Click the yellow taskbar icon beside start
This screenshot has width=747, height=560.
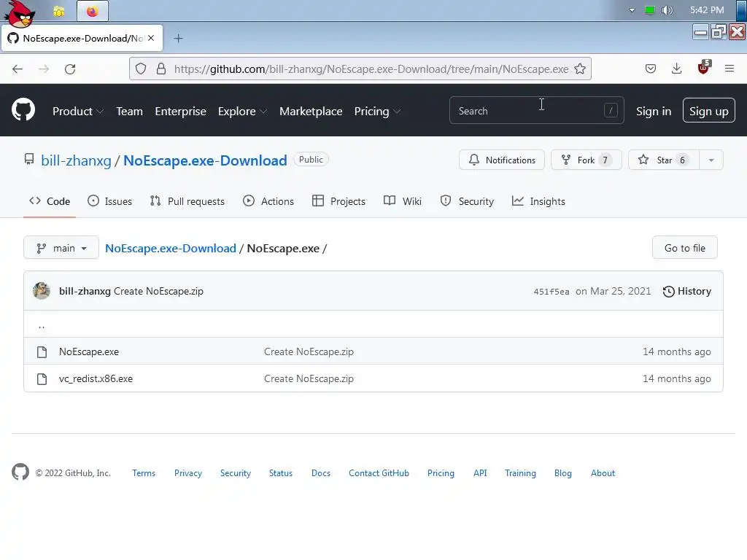click(x=59, y=12)
